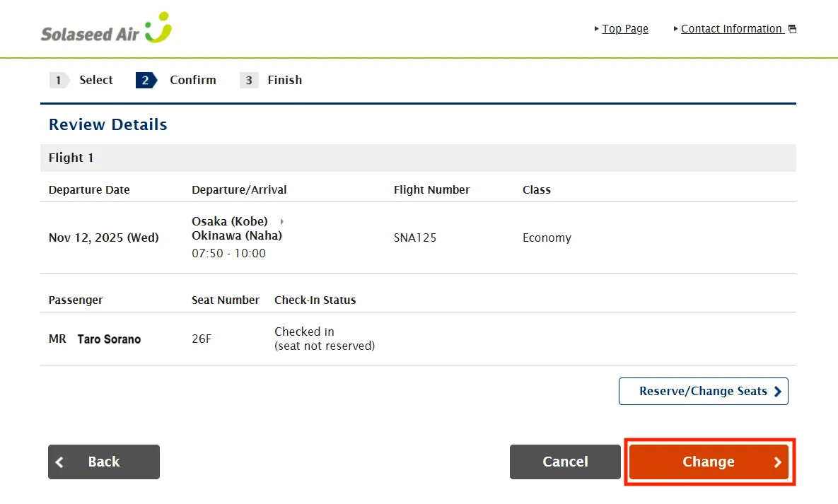Image resolution: width=838 pixels, height=504 pixels.
Task: Click the external-window icon beside Contact Information
Action: (792, 29)
